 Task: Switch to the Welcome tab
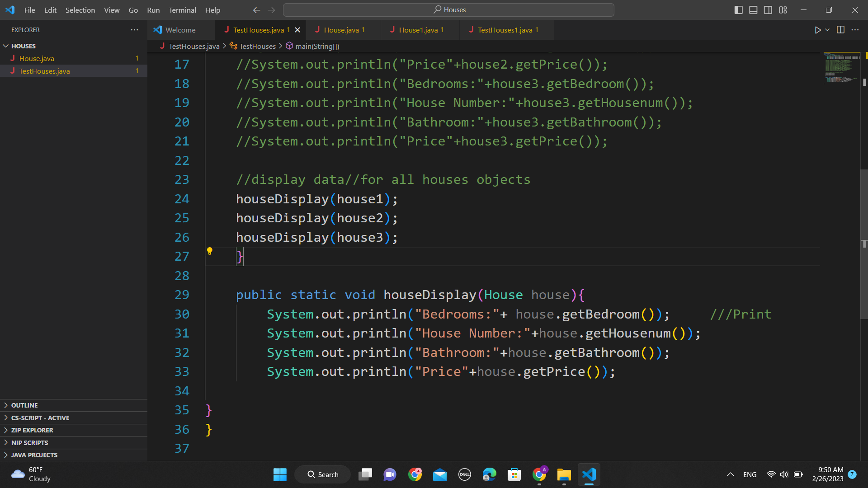pos(181,30)
